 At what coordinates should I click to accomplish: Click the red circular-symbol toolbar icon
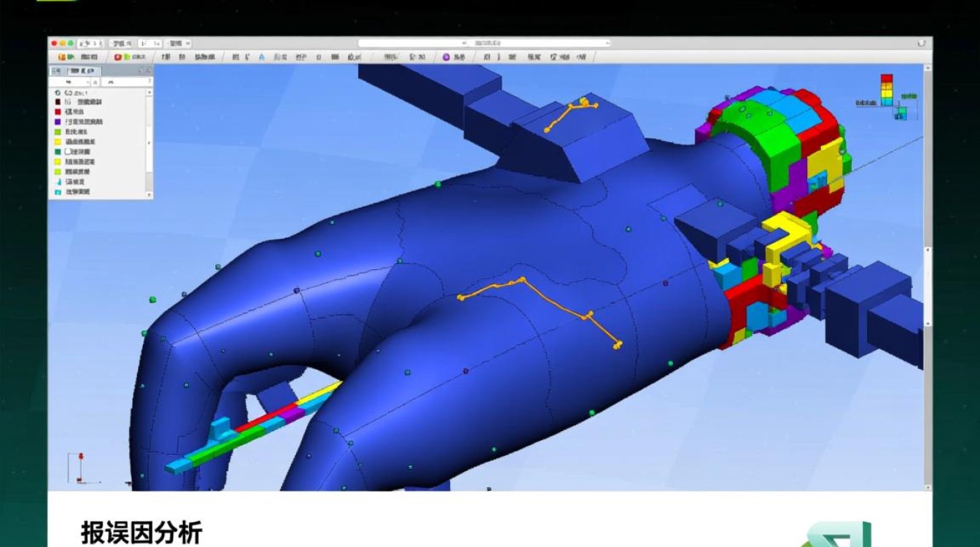118,57
